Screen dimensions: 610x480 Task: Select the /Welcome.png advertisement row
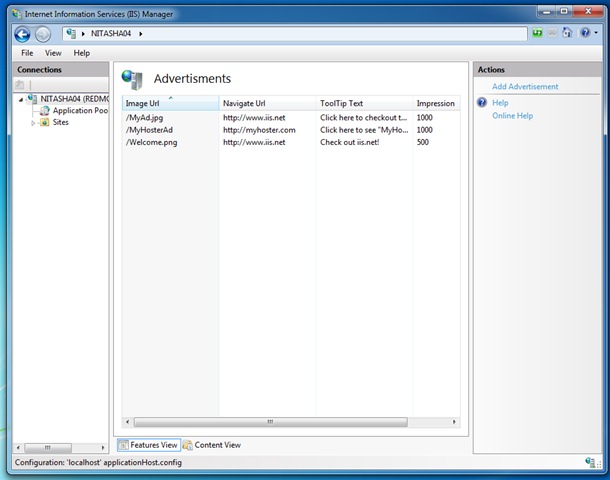[291, 142]
